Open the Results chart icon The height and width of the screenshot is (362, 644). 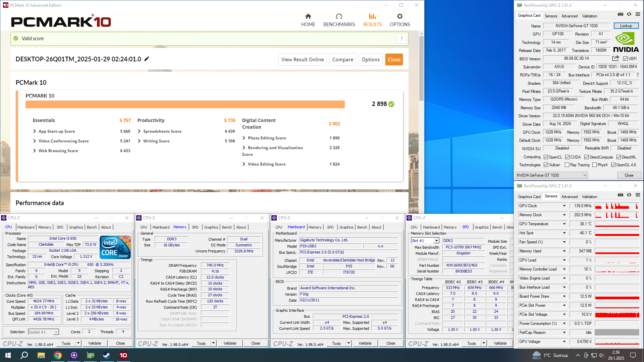pyautogui.click(x=372, y=16)
